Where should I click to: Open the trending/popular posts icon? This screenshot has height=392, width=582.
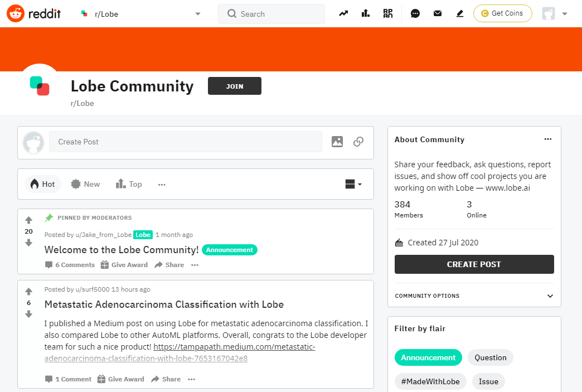(343, 13)
